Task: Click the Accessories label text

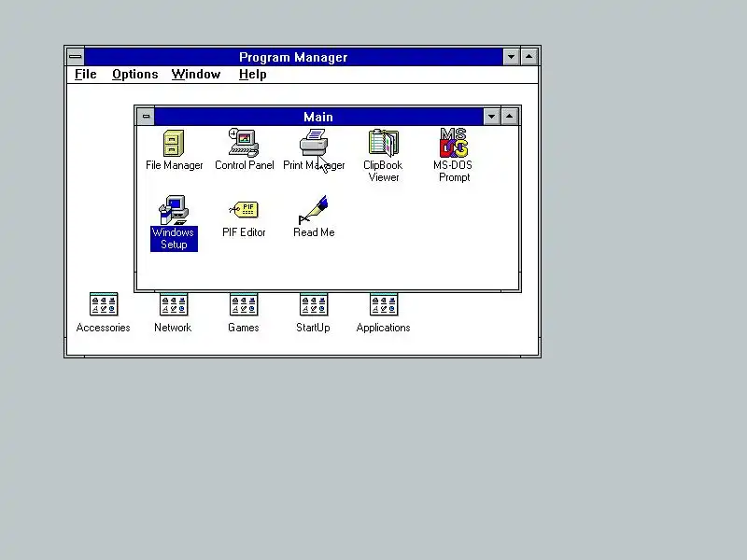Action: point(103,328)
